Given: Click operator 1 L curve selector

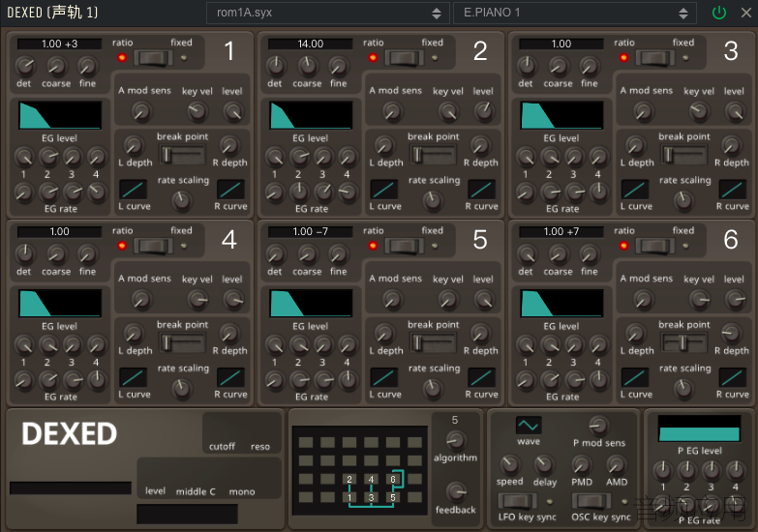Looking at the screenshot, I should tap(133, 190).
